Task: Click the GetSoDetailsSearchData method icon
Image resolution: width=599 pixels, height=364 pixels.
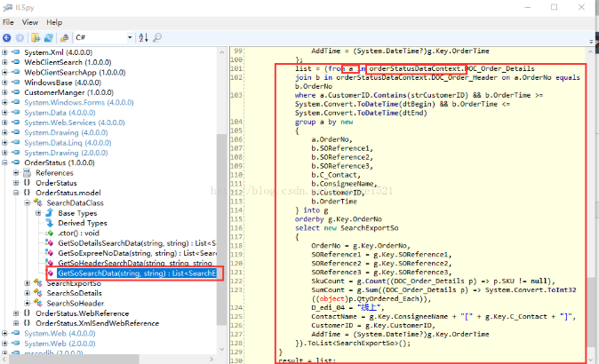Action: [x=49, y=242]
